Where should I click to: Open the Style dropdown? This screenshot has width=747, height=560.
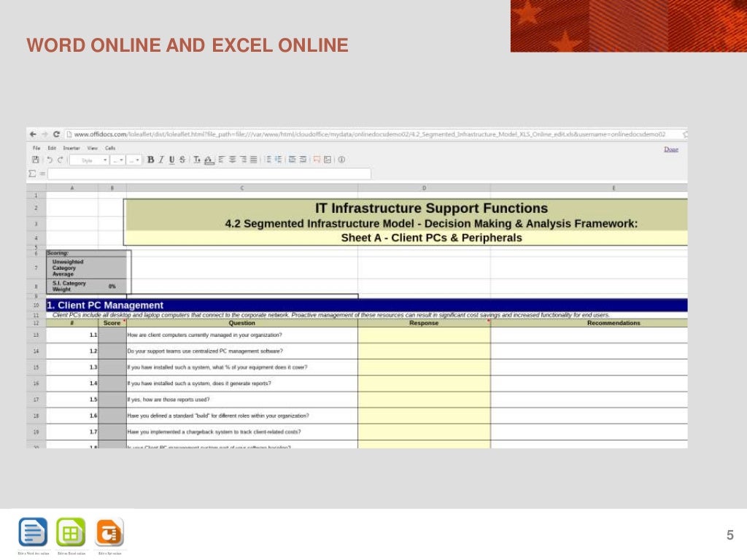coord(90,160)
